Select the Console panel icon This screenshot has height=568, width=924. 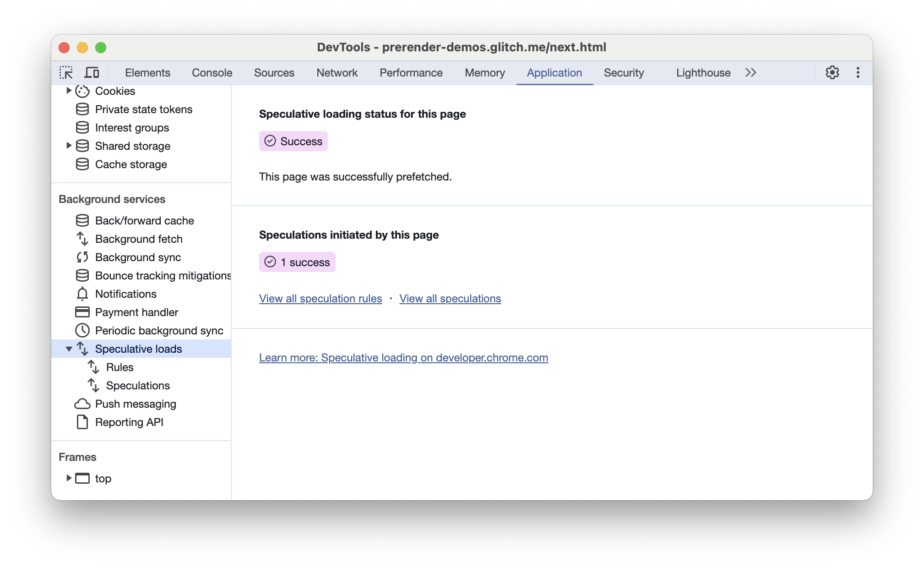(212, 72)
